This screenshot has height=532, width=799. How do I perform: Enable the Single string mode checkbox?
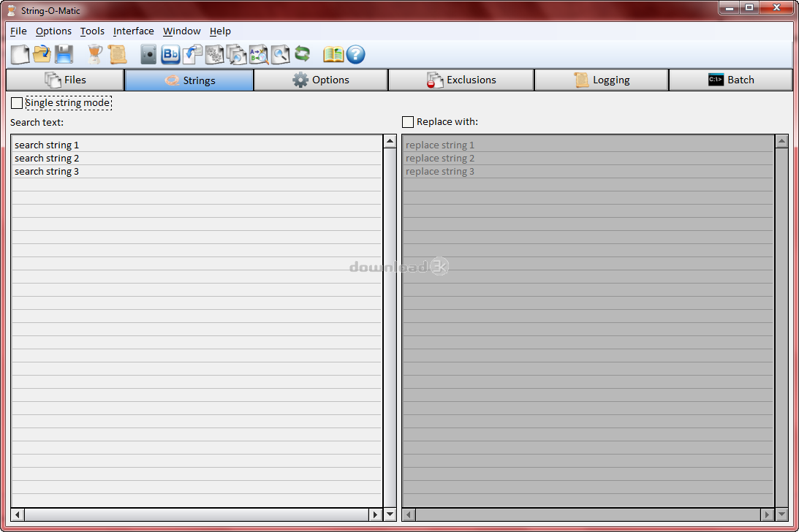pos(17,103)
